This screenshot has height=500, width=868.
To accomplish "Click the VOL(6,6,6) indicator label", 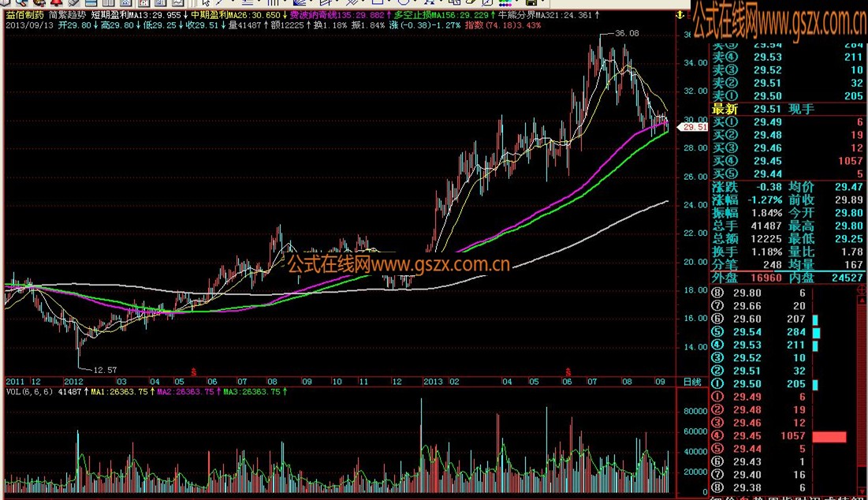I will click(x=29, y=391).
